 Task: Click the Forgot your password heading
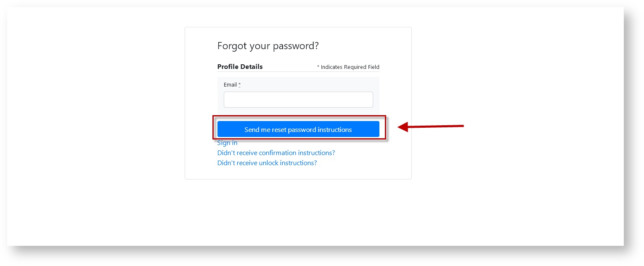click(268, 46)
